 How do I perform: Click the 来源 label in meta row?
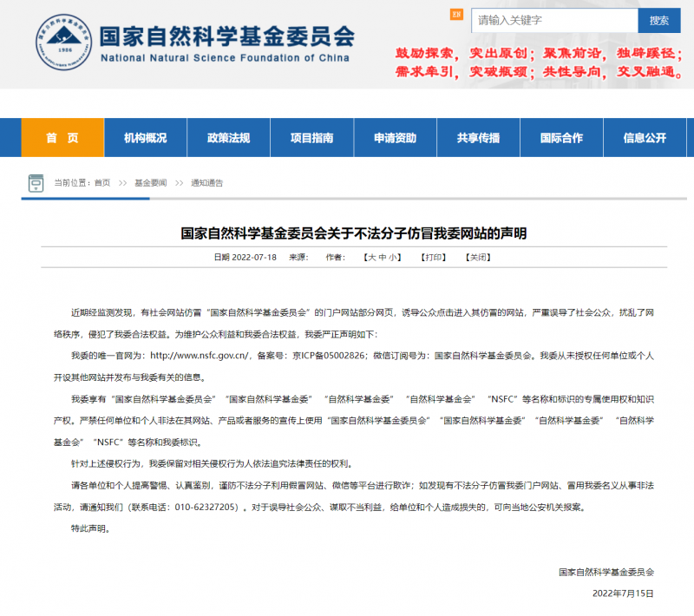tap(298, 258)
